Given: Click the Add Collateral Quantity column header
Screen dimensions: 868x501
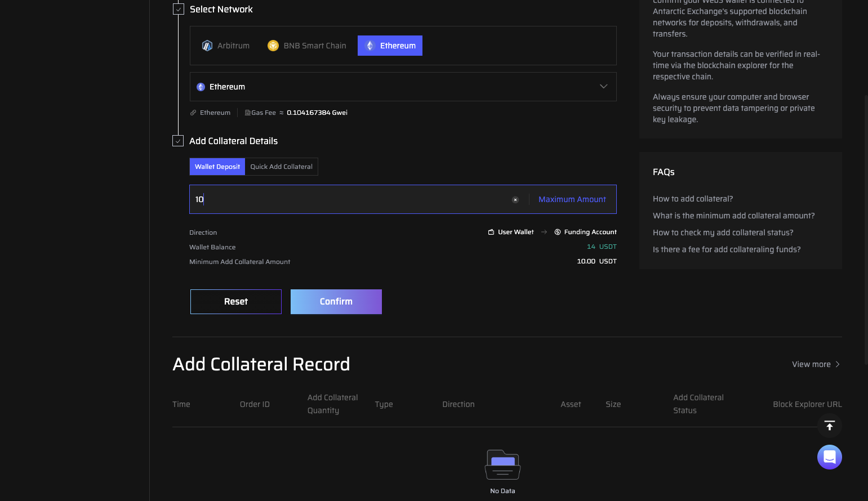Looking at the screenshot, I should pyautogui.click(x=333, y=404).
